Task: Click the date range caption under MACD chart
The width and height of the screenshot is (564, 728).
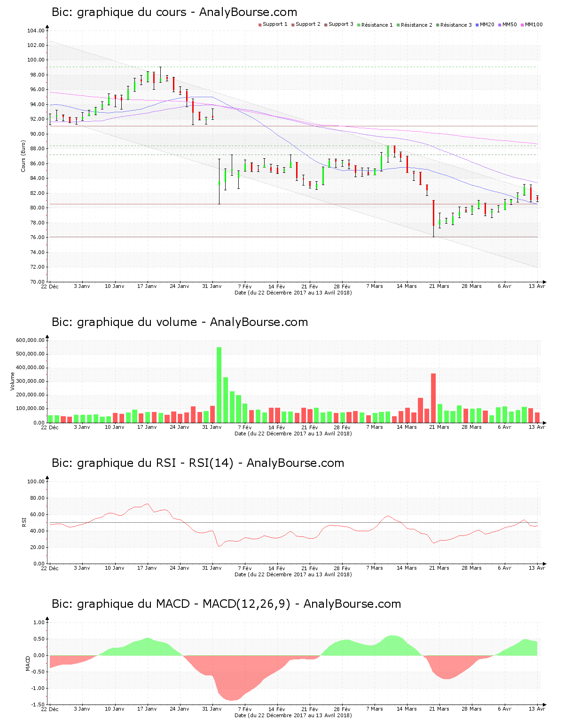Action: click(x=293, y=715)
